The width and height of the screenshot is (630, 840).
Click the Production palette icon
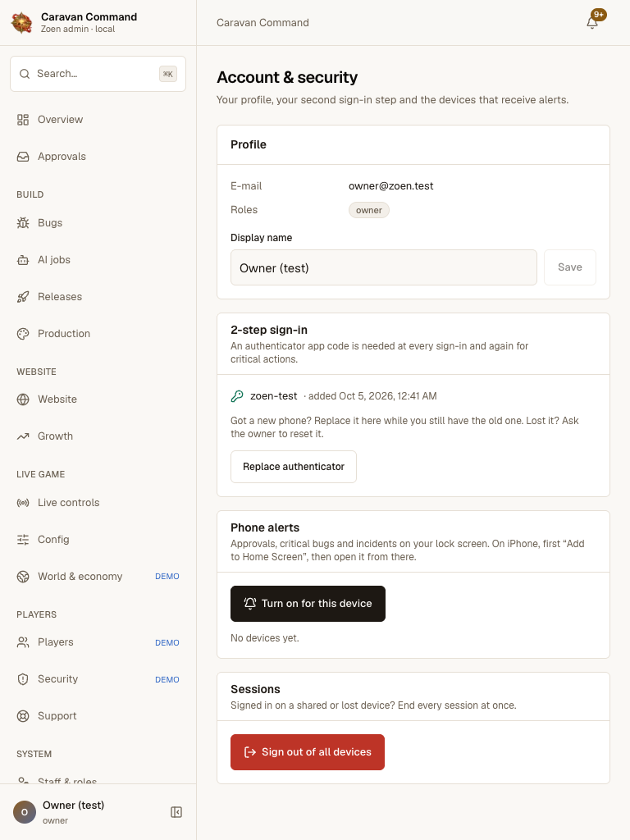(23, 334)
